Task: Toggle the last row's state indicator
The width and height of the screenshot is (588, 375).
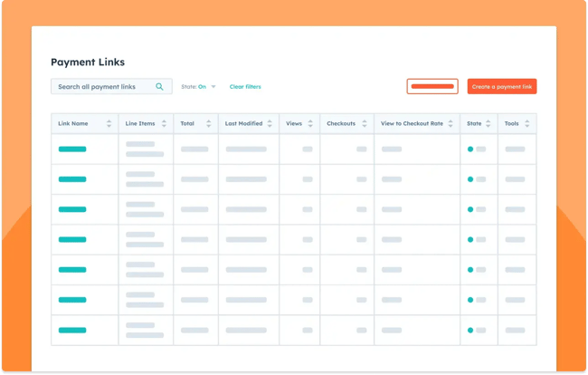Action: click(470, 331)
